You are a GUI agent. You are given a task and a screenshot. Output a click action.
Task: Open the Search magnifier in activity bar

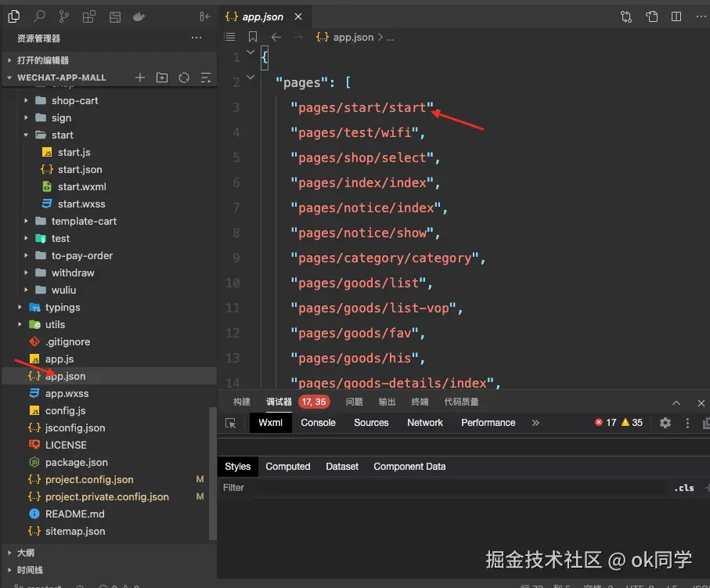coord(39,16)
